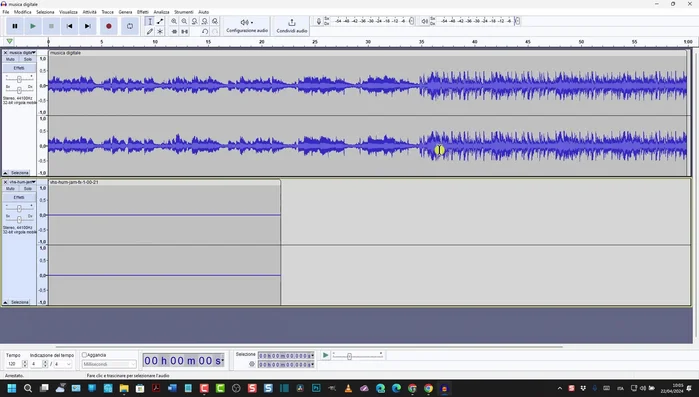Open the Millisecondi snap dropdown

[109, 364]
